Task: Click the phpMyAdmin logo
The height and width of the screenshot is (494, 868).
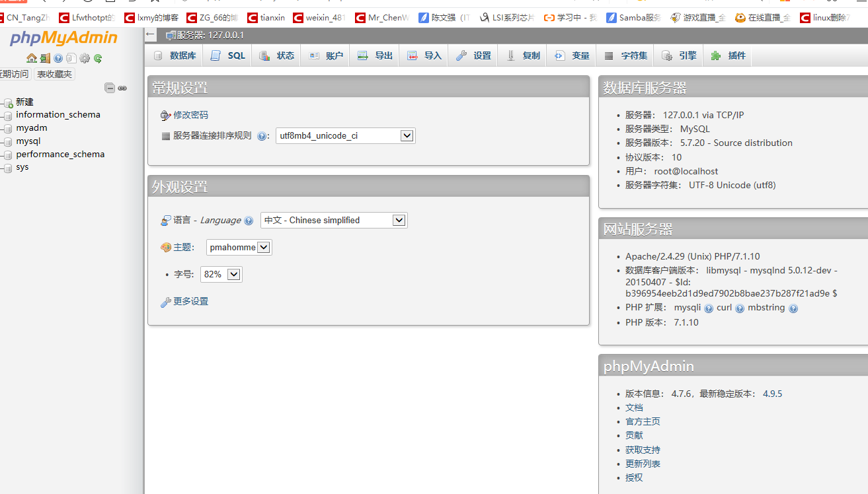Action: [x=63, y=38]
